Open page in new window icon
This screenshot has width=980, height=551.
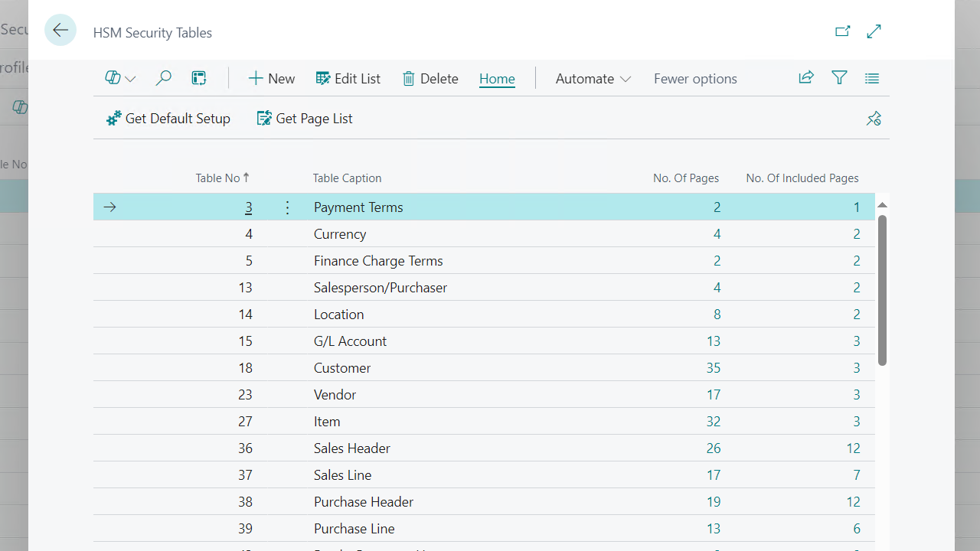point(842,31)
